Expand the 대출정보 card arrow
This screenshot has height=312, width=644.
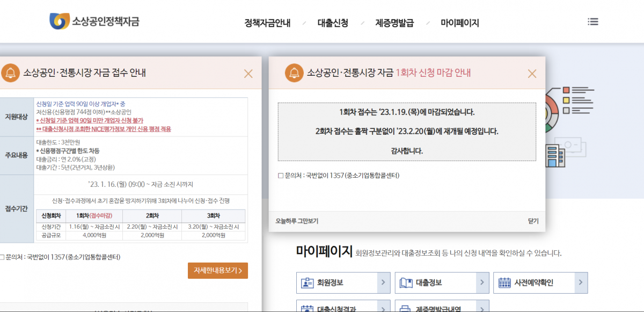(x=483, y=282)
